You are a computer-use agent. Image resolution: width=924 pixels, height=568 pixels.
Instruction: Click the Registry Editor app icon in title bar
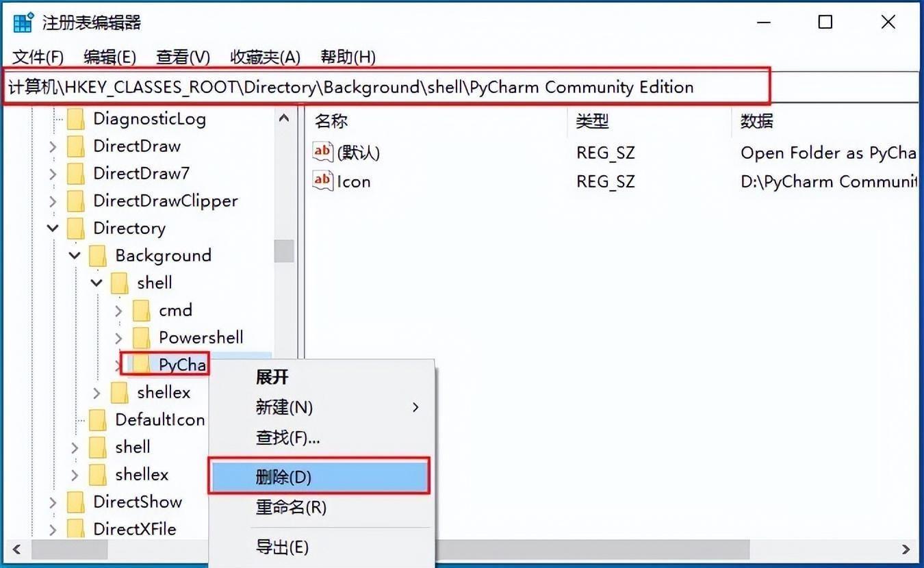23,23
